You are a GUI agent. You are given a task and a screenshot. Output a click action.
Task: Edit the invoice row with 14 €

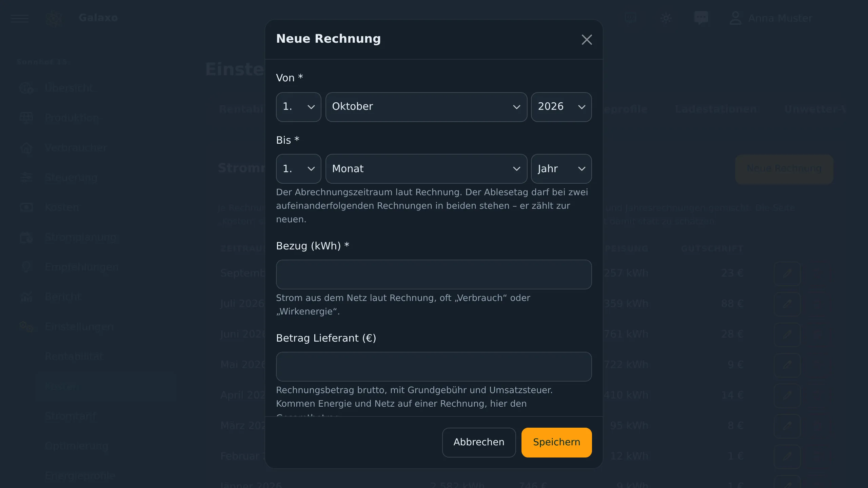tap(787, 395)
